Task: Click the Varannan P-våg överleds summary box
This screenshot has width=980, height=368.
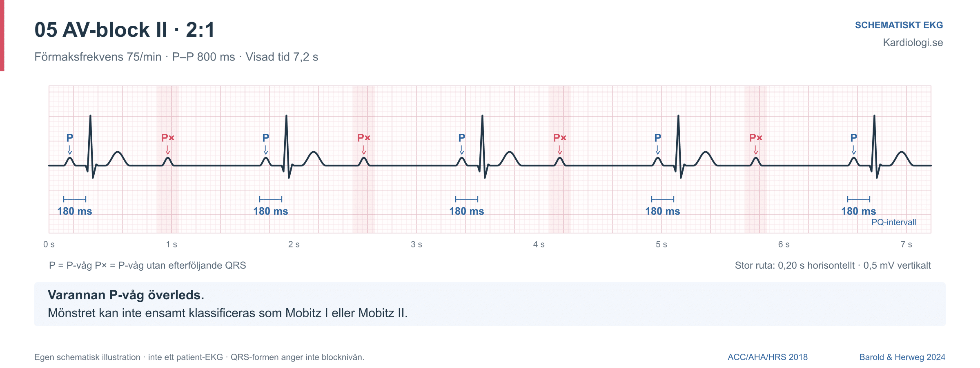Action: (490, 304)
